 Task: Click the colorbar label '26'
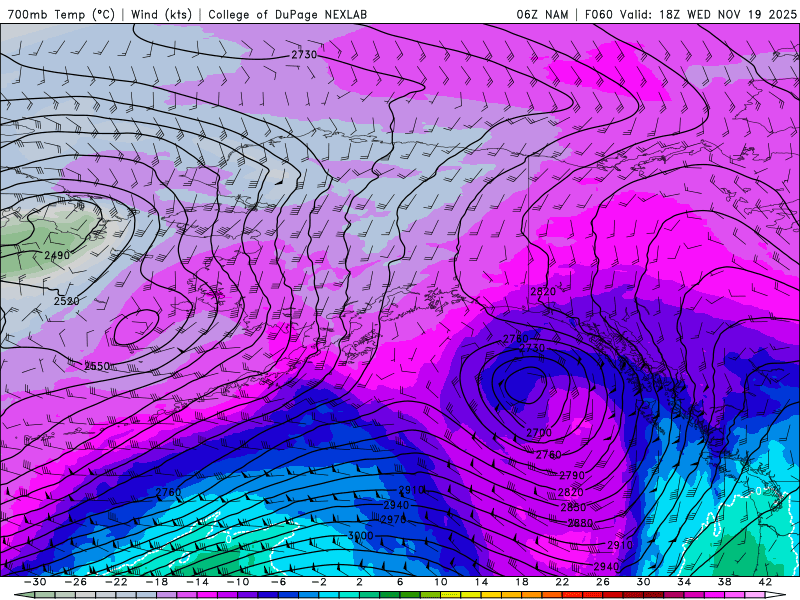point(603,582)
